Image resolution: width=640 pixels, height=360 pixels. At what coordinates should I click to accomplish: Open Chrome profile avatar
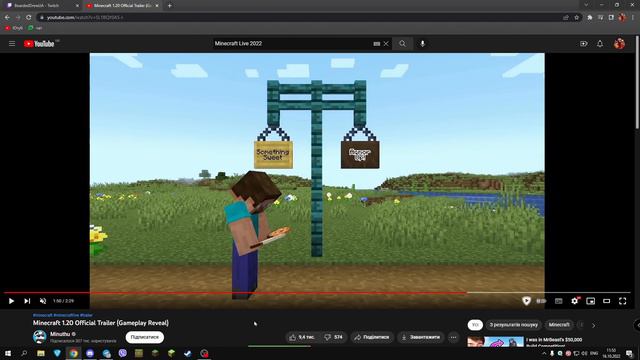pos(622,18)
